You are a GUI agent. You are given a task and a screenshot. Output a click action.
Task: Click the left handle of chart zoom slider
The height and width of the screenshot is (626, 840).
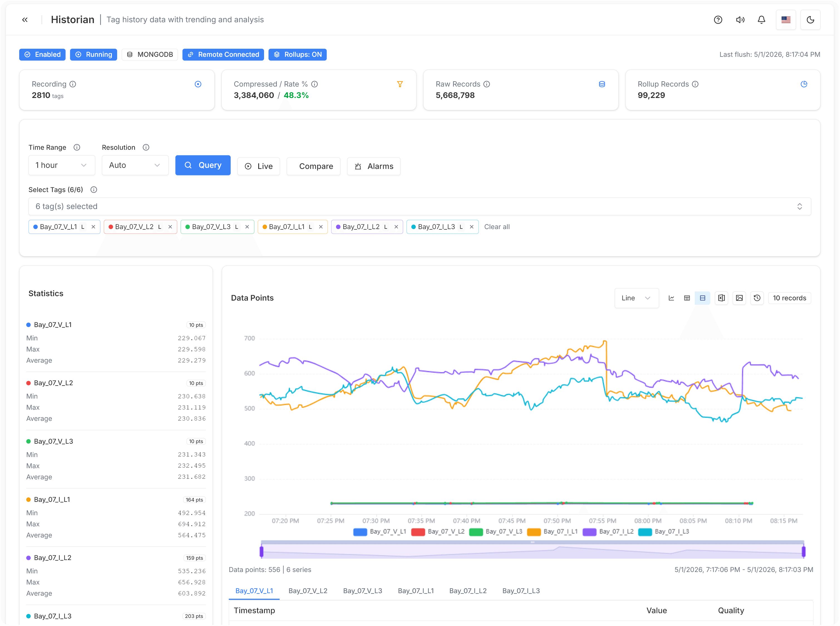[261, 551]
